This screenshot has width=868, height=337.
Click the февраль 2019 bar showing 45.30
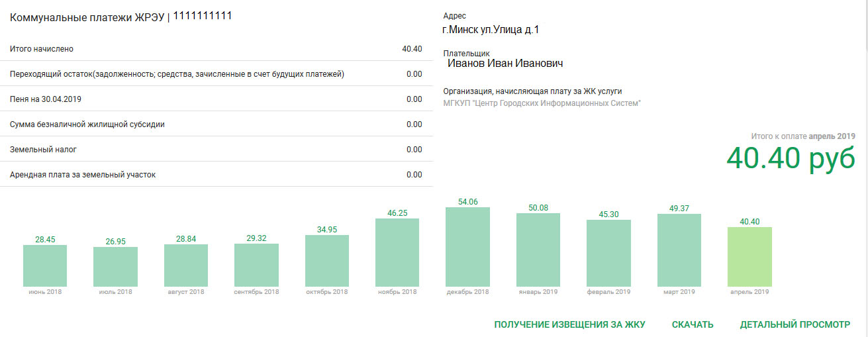click(608, 253)
